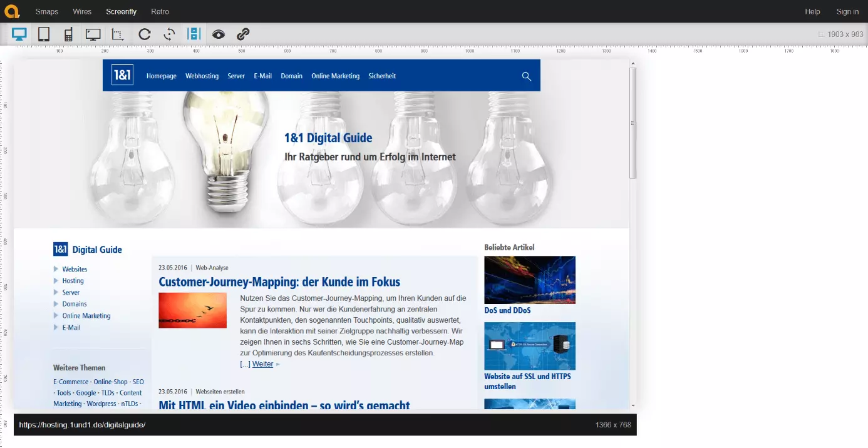Click the Help link
Image resolution: width=868 pixels, height=448 pixels.
coord(812,11)
